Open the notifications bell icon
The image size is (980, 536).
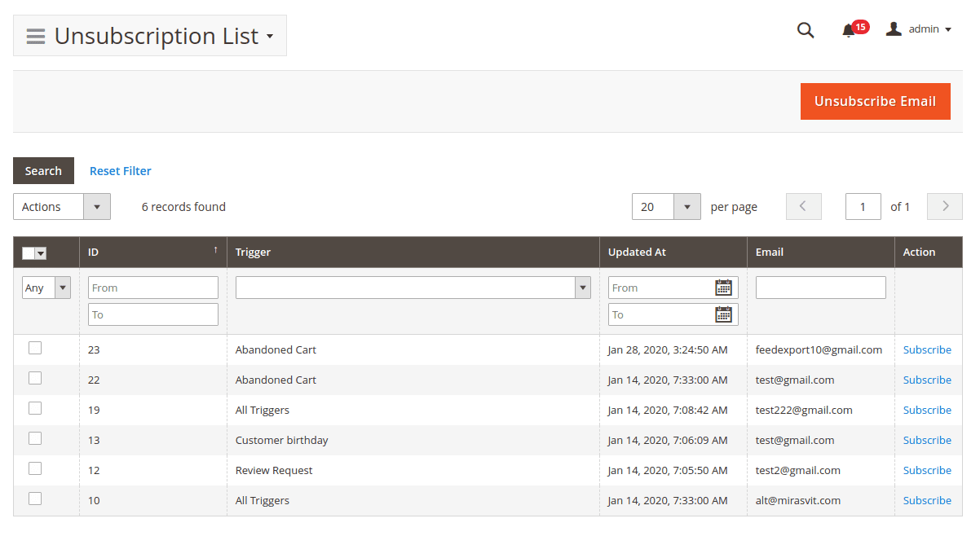pyautogui.click(x=848, y=30)
